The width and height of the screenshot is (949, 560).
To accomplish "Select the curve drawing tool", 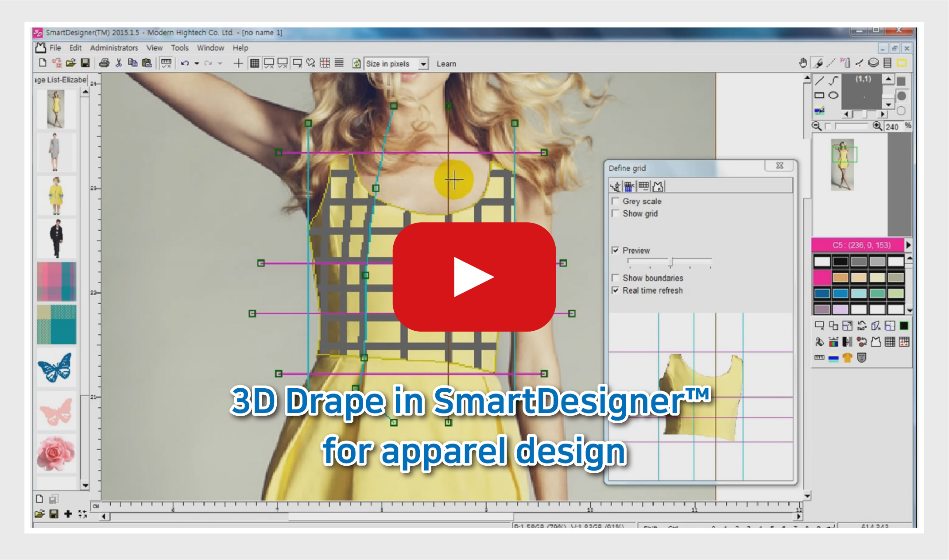I will click(834, 80).
